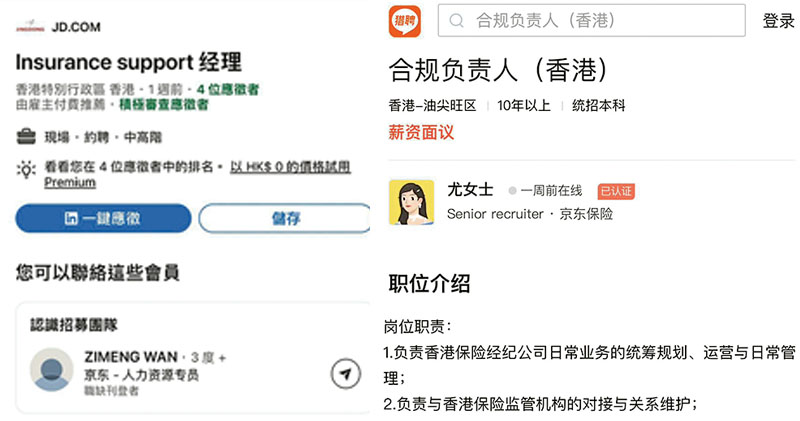Viewport: 800px width, 421px height.
Task: Open the 猎聘 orange logo homepage
Action: pos(405,21)
